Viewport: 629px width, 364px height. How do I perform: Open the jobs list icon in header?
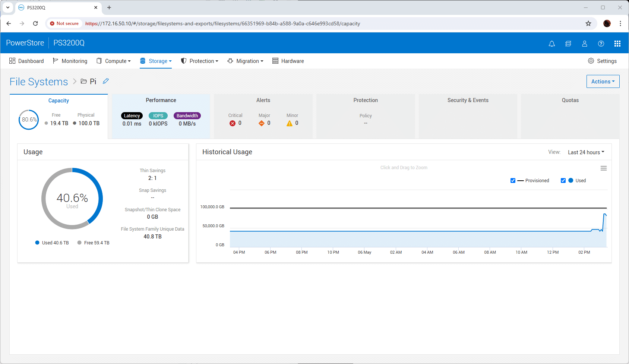(x=568, y=44)
